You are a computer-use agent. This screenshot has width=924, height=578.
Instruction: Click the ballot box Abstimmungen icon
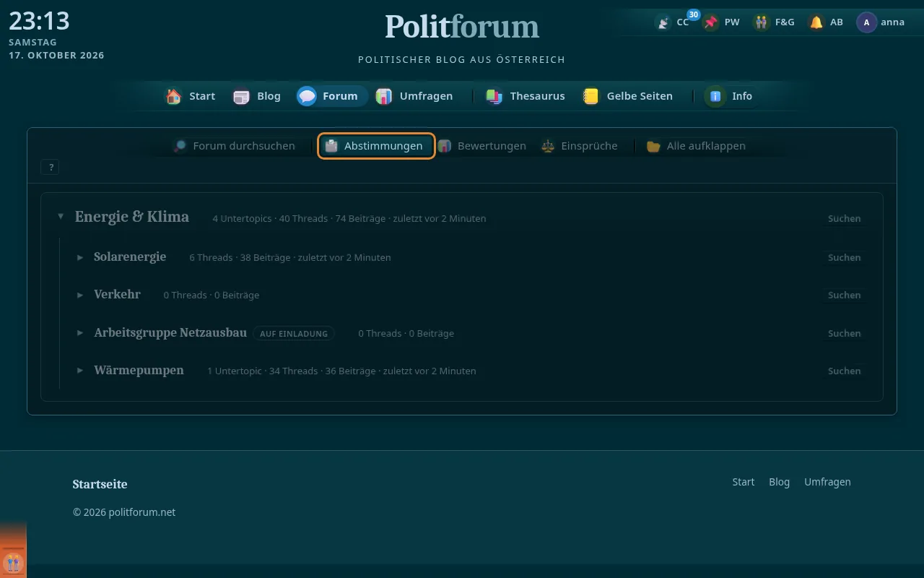pos(331,146)
